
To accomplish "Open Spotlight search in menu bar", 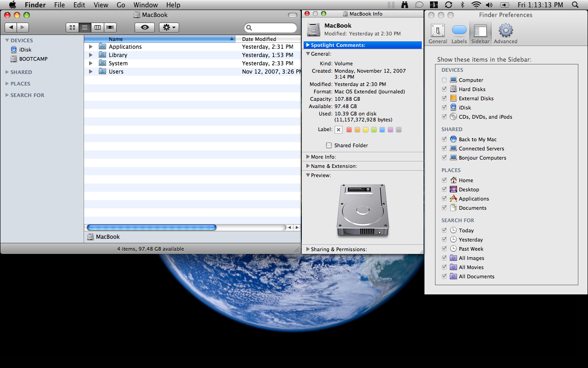I will coord(575,5).
